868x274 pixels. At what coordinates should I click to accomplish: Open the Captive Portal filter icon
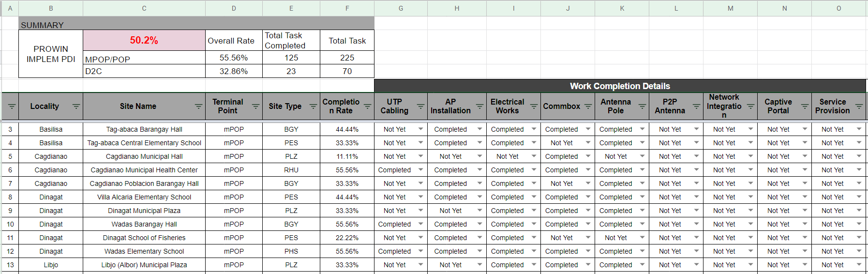(x=805, y=107)
